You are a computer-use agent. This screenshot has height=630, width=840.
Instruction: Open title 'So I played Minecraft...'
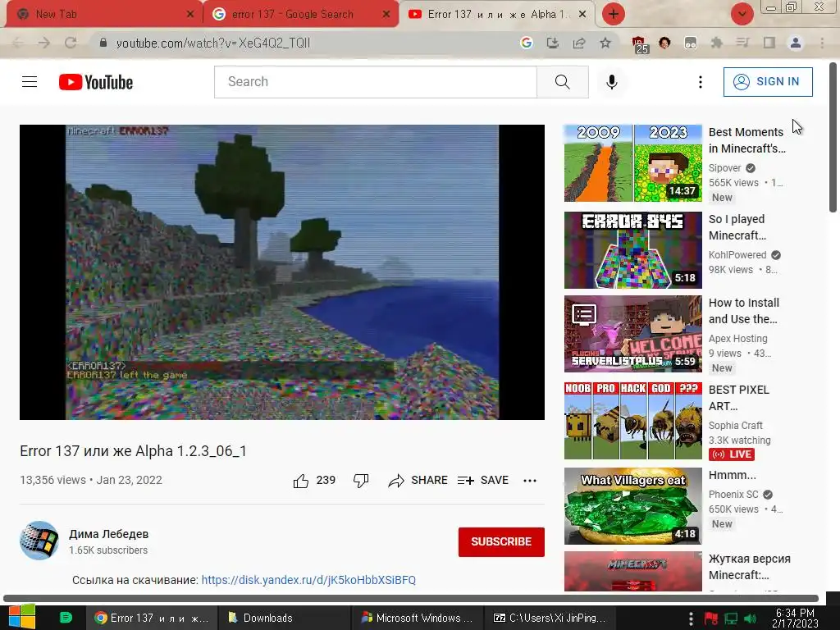tap(737, 227)
